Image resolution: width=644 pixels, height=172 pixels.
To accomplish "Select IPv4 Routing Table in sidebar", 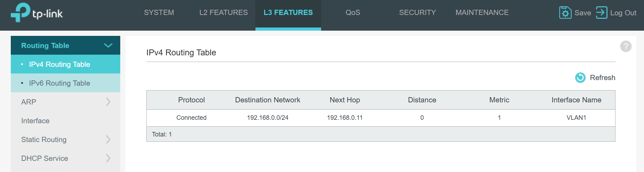I will [59, 64].
